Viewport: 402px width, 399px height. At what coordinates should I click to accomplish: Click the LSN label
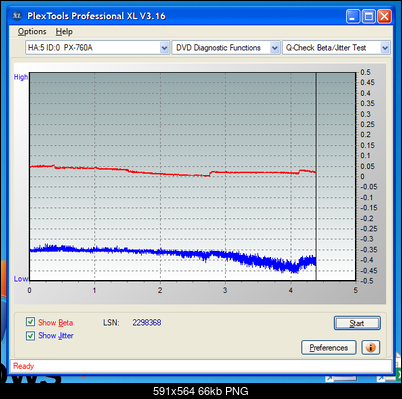point(111,323)
